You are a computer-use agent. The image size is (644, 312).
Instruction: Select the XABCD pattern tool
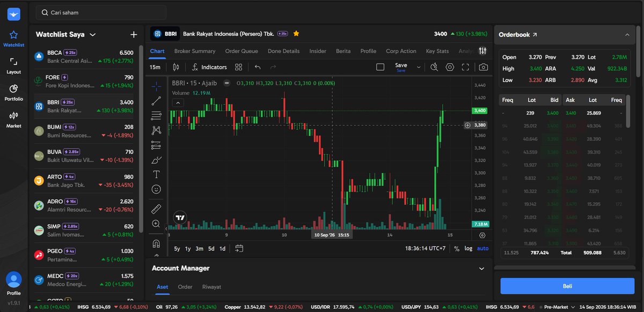pyautogui.click(x=156, y=130)
